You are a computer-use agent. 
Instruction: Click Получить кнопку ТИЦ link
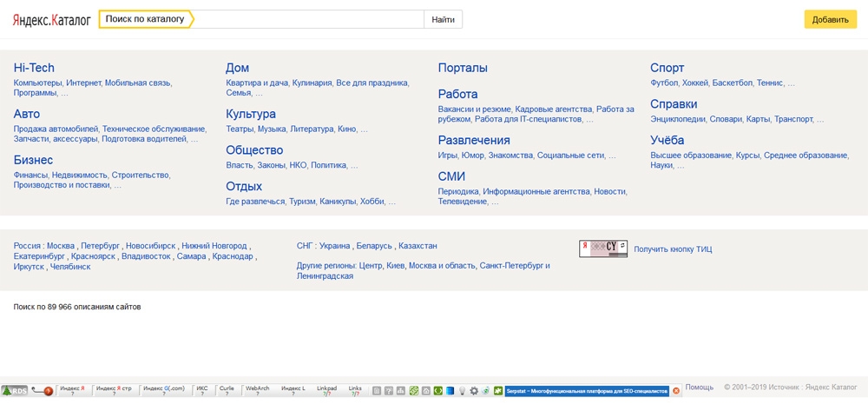click(673, 249)
